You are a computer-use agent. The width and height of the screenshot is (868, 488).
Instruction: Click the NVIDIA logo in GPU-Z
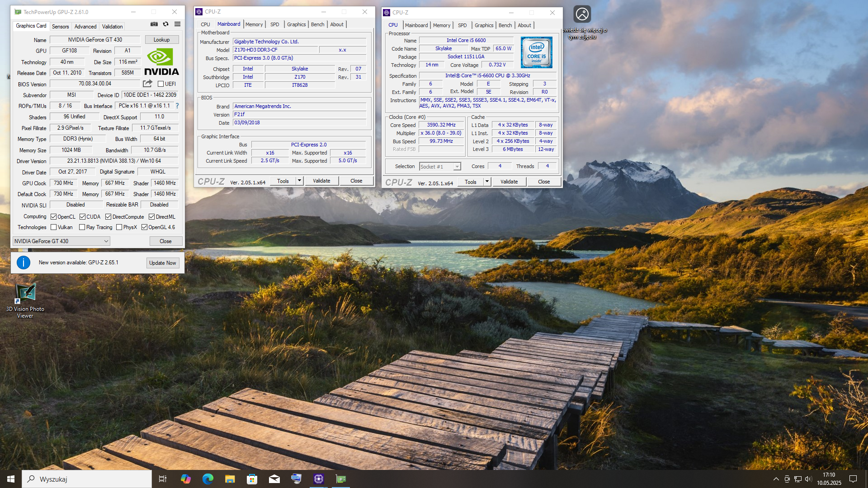[x=161, y=62]
